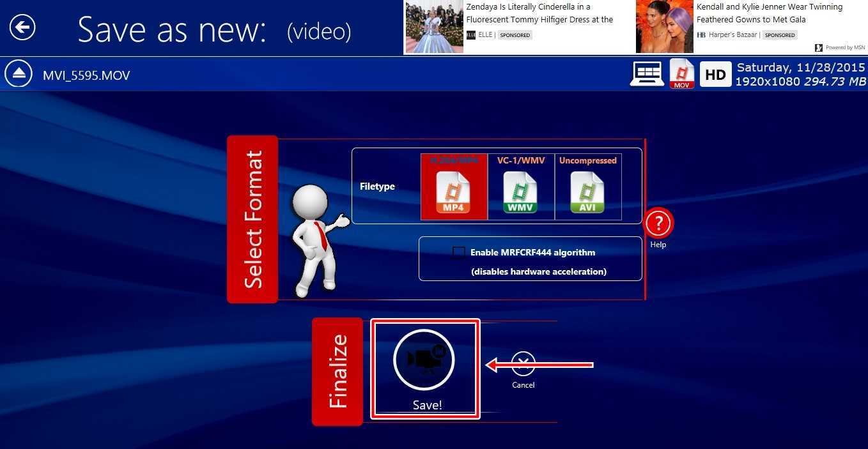Image resolution: width=868 pixels, height=449 pixels.
Task: Choose the MP4 filetype option
Action: point(454,186)
